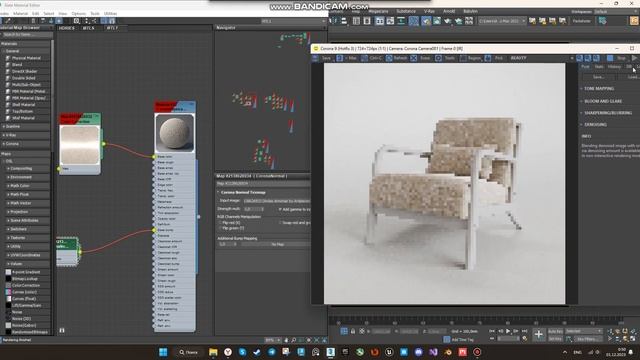Open the zoom percentage dropdown in material editor
The width and height of the screenshot is (640, 360).
coord(273,340)
